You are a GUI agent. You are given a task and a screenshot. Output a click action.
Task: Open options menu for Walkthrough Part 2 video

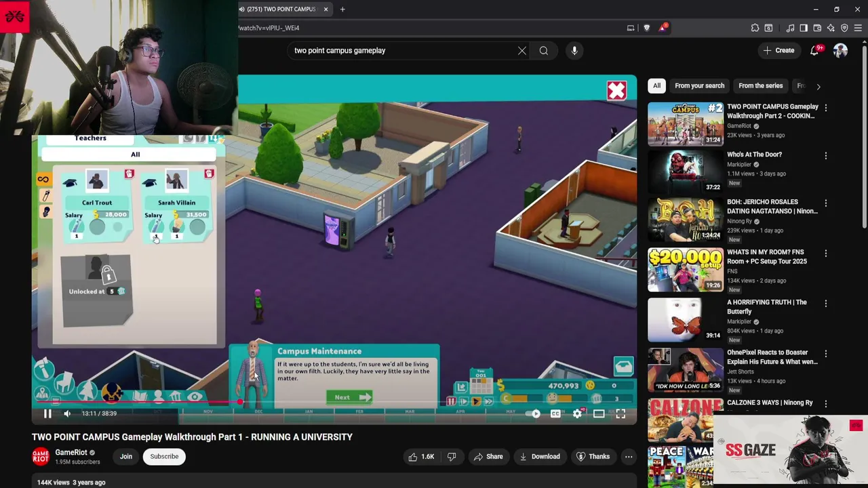click(825, 108)
